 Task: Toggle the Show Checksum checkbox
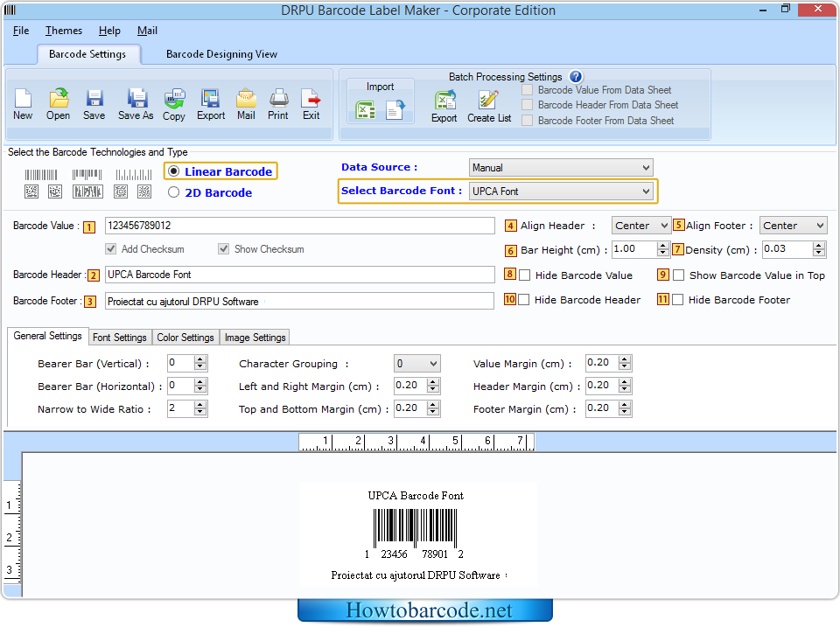(224, 249)
